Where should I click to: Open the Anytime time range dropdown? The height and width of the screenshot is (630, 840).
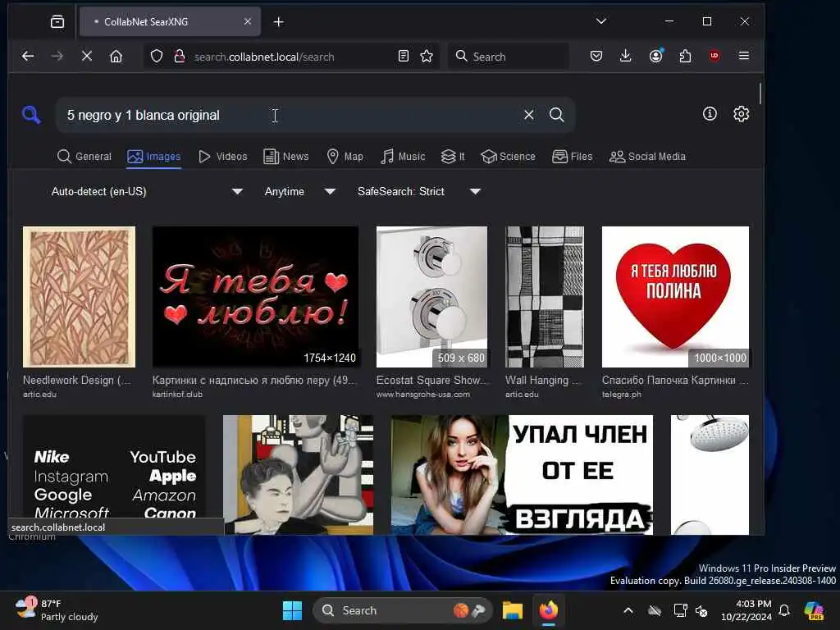300,191
